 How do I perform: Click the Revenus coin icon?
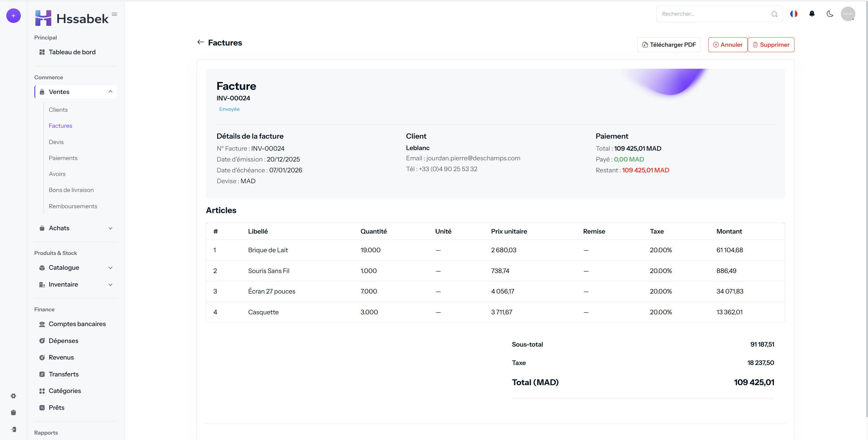(x=42, y=357)
